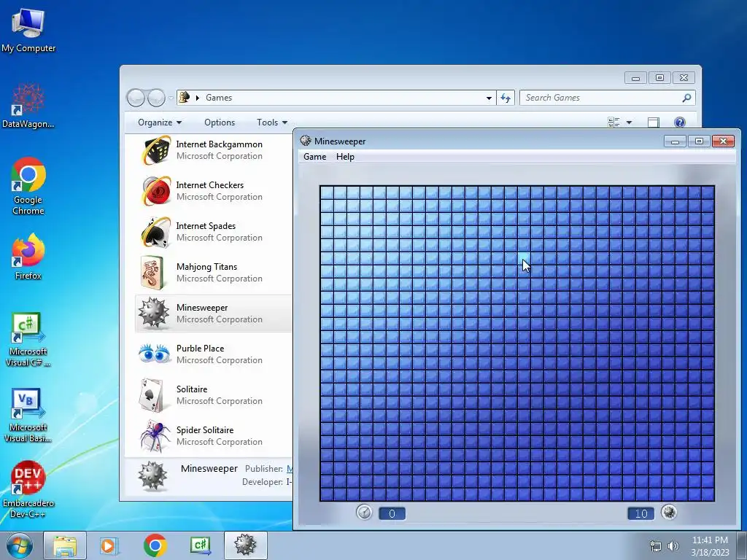Click the Minesweeper name in the details pane
The width and height of the screenshot is (747, 560).
tap(209, 469)
